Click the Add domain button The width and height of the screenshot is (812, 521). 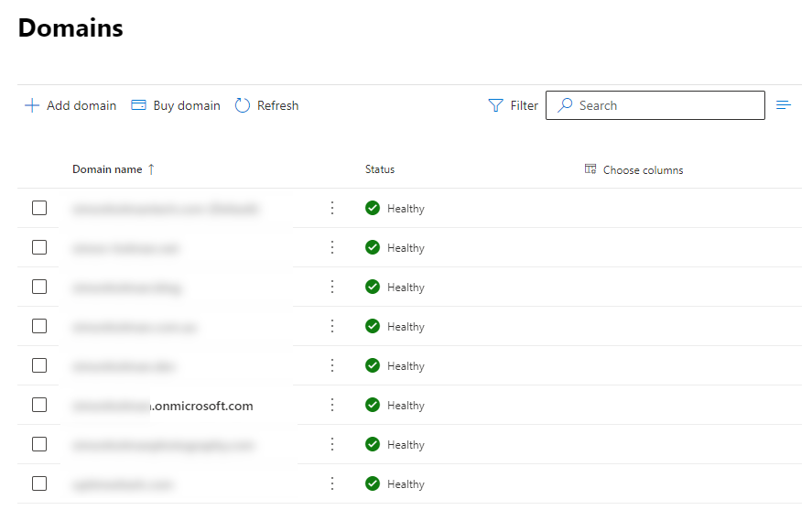(x=70, y=105)
